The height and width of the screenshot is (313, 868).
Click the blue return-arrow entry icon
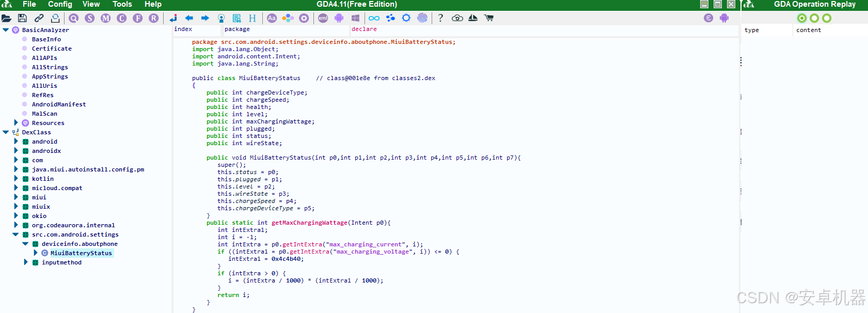[173, 18]
